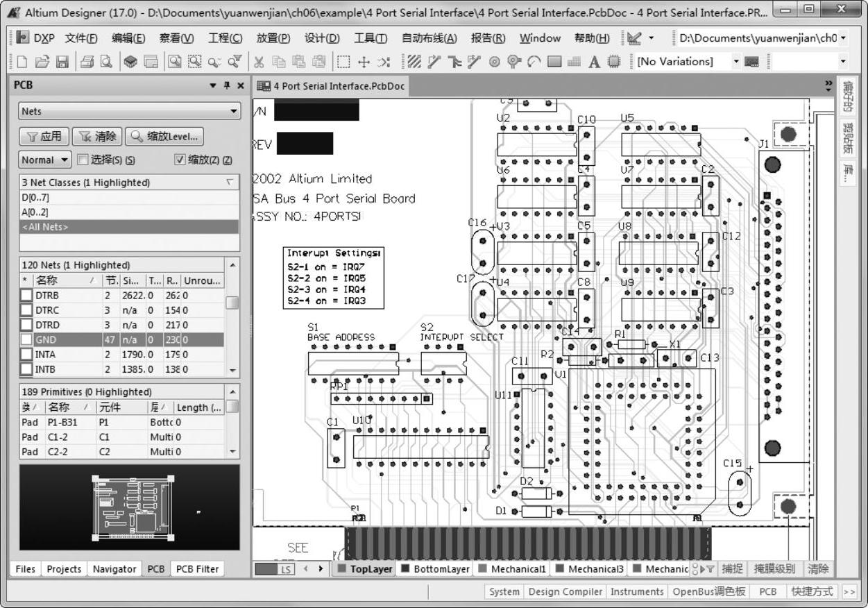The height and width of the screenshot is (608, 868).
Task: Click the Zoom on filtered objects funnel icon
Action: 235,62
